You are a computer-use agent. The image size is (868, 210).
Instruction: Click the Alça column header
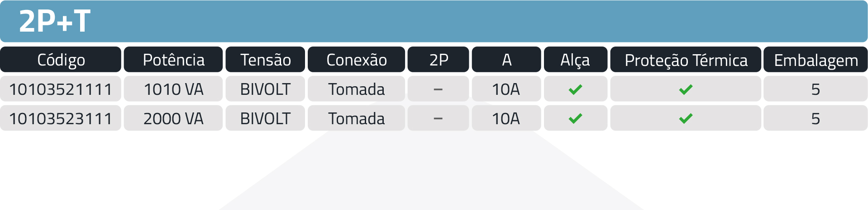pyautogui.click(x=575, y=60)
